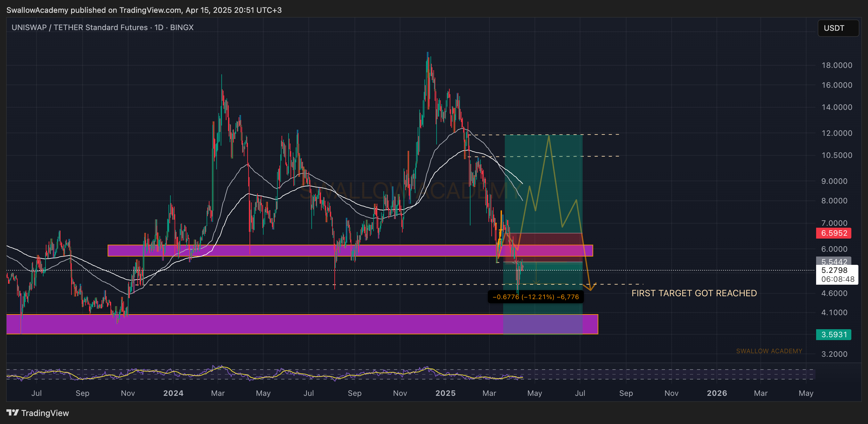This screenshot has width=868, height=424.
Task: Click the 3.2000 price axis label
Action: [834, 354]
